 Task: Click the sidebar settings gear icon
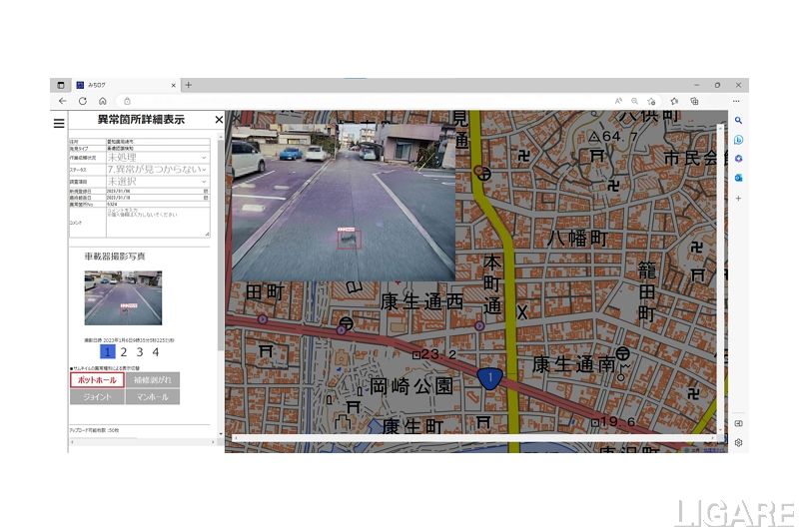click(x=738, y=442)
